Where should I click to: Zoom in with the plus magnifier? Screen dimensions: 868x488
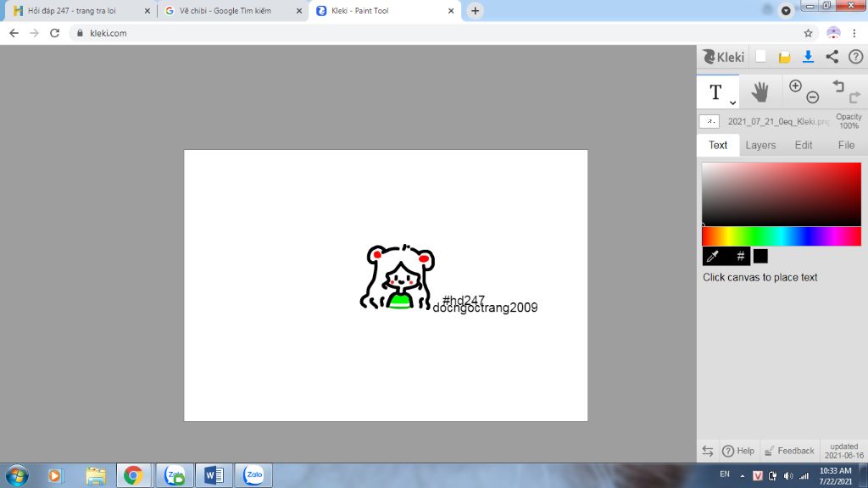tap(795, 86)
